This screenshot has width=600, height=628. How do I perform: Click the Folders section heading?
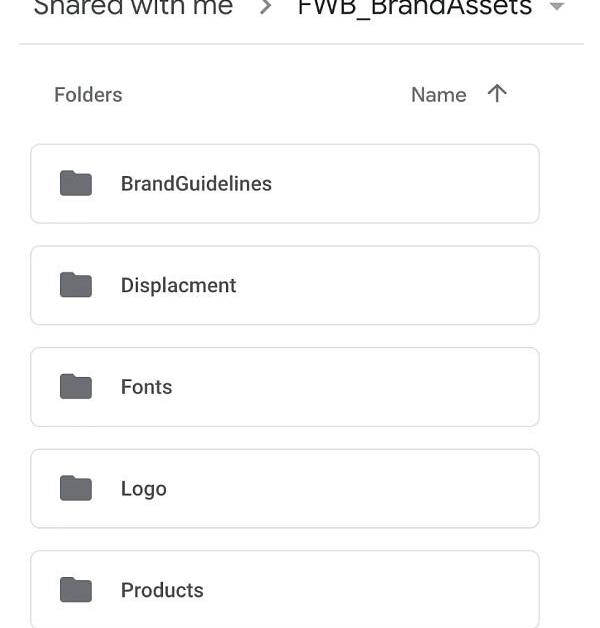(88, 95)
